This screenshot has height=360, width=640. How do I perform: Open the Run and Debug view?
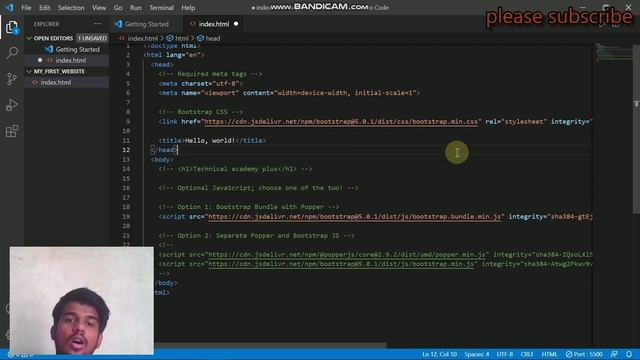pos(12,105)
